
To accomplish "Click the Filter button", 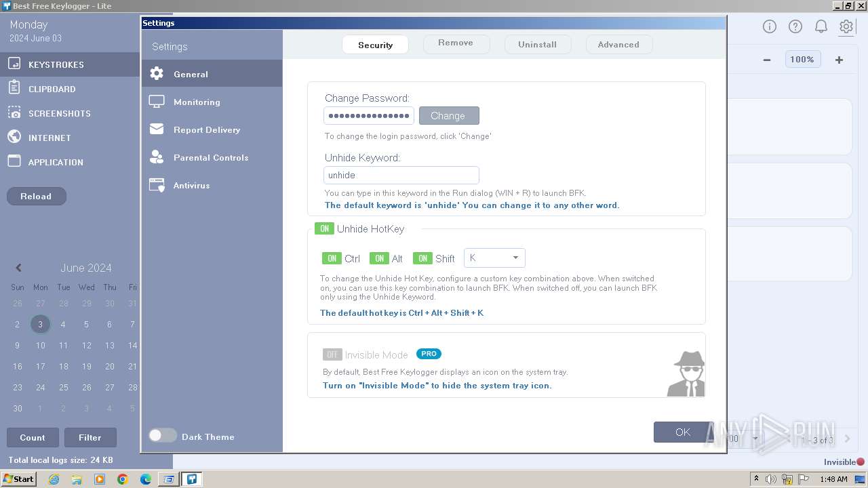I will [90, 438].
